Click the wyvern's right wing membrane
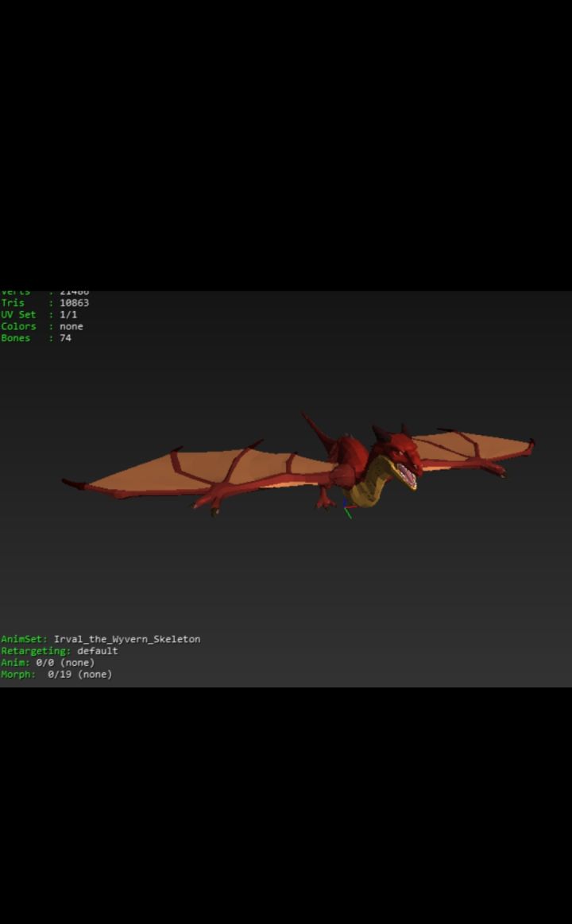Image resolution: width=572 pixels, height=924 pixels. pos(472,448)
